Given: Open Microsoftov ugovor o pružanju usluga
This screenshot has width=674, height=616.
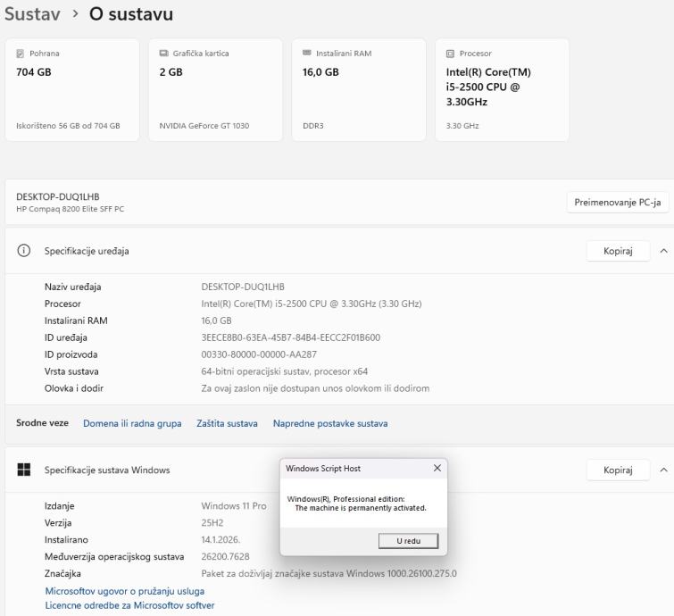Looking at the screenshot, I should point(124,591).
